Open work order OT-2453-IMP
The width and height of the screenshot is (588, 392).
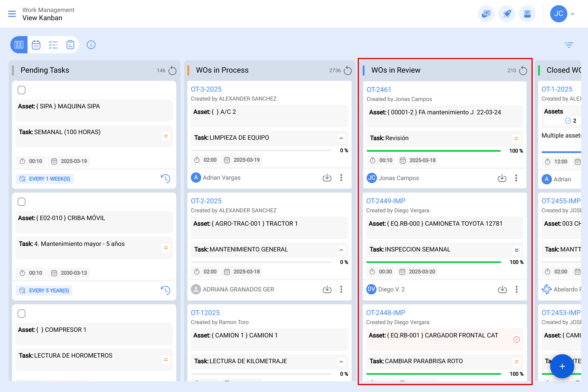[561, 313]
